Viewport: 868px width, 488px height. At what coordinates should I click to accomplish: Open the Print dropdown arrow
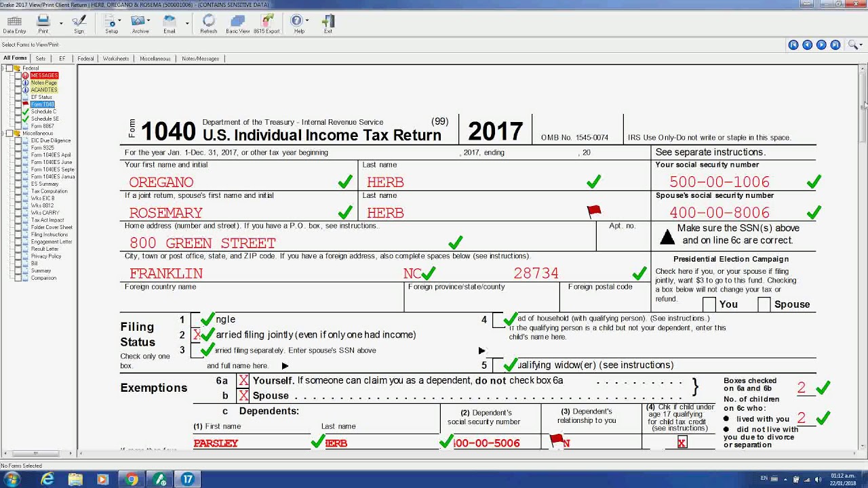(x=61, y=23)
